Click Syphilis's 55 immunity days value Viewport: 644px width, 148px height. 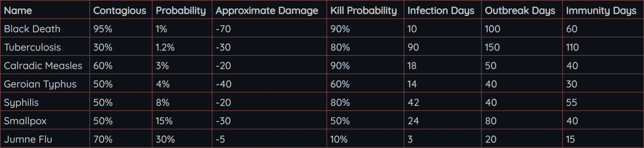click(x=571, y=102)
